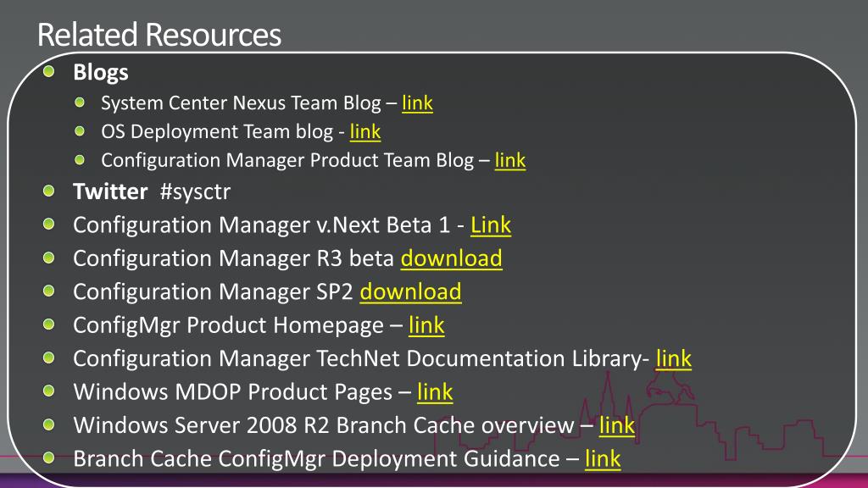
Task: Open the System Center Nexus Team Blog link
Action: 417,103
